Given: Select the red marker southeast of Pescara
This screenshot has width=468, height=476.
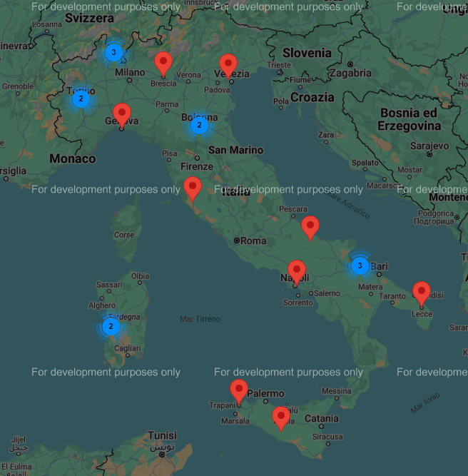Looking at the screenshot, I should click(310, 228).
